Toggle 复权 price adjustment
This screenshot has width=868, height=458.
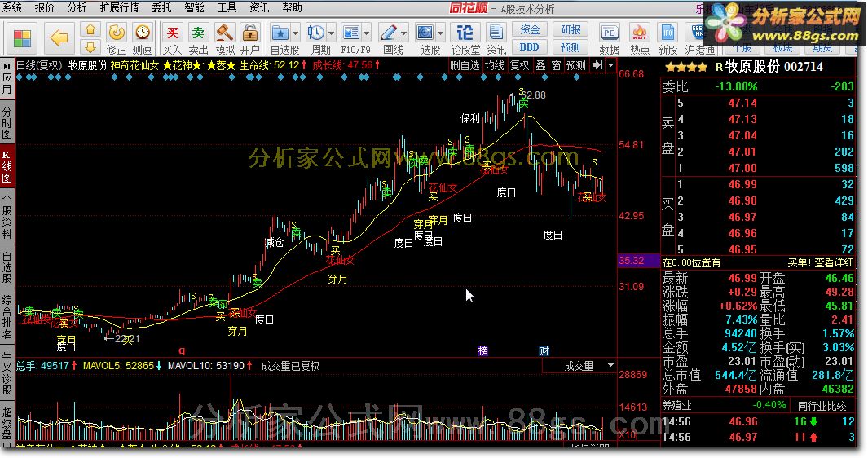coord(519,65)
